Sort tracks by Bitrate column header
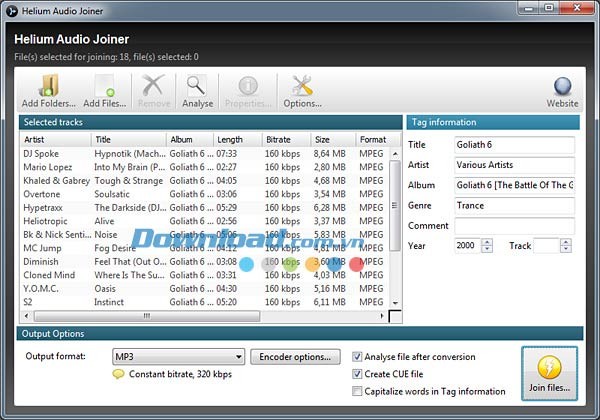The image size is (600, 420). click(287, 140)
